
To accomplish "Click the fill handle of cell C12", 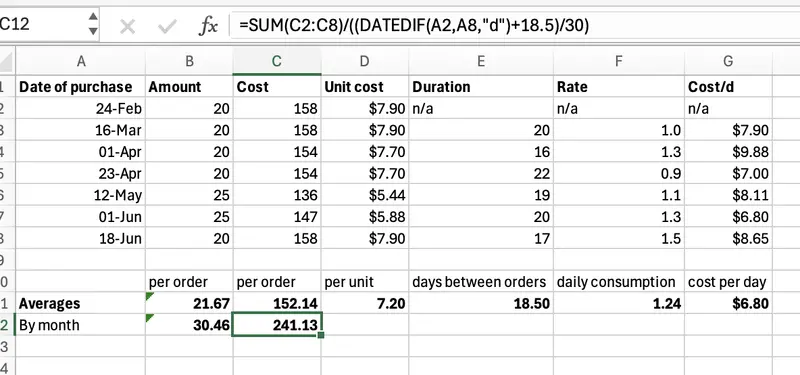I will pos(321,335).
